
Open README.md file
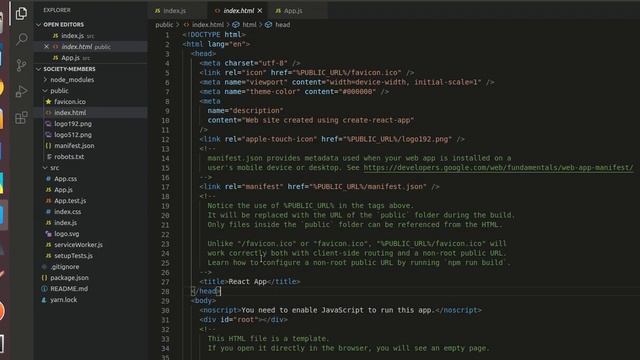69,289
